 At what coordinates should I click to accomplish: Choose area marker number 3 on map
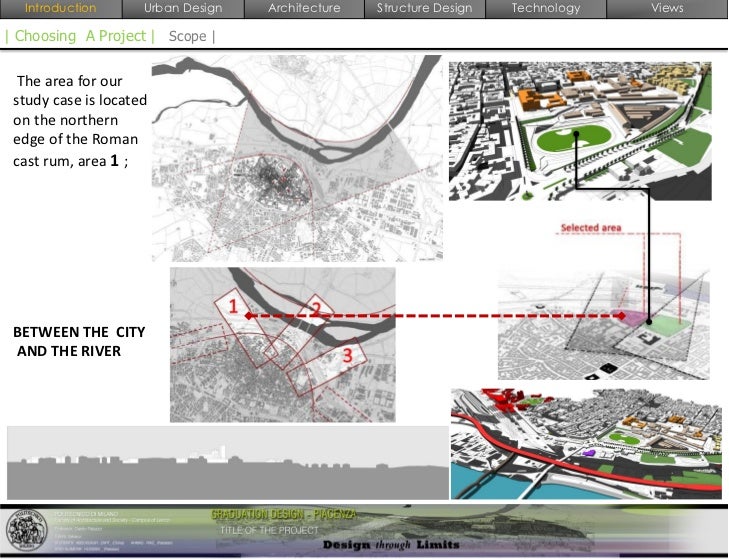pyautogui.click(x=347, y=354)
